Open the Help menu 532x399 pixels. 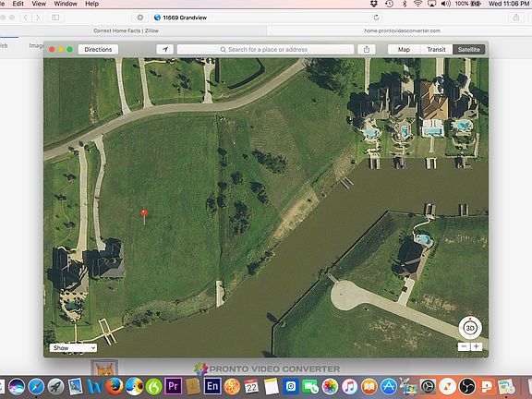tap(91, 4)
